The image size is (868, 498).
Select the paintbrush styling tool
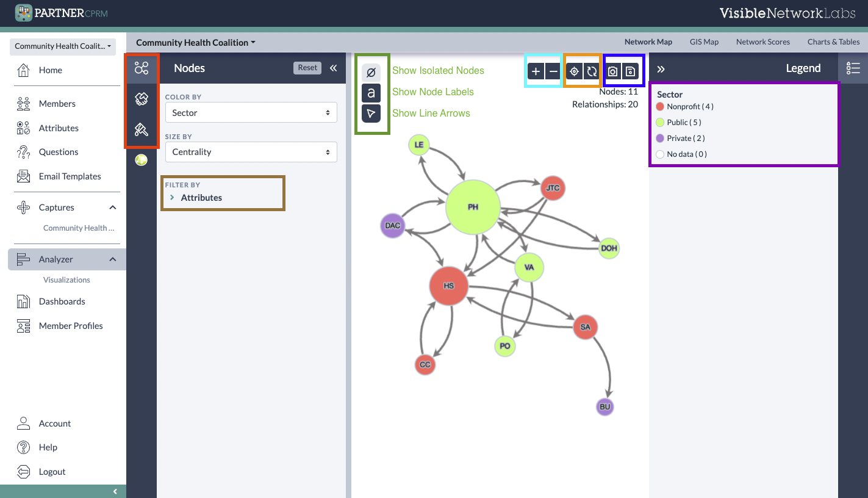(142, 129)
